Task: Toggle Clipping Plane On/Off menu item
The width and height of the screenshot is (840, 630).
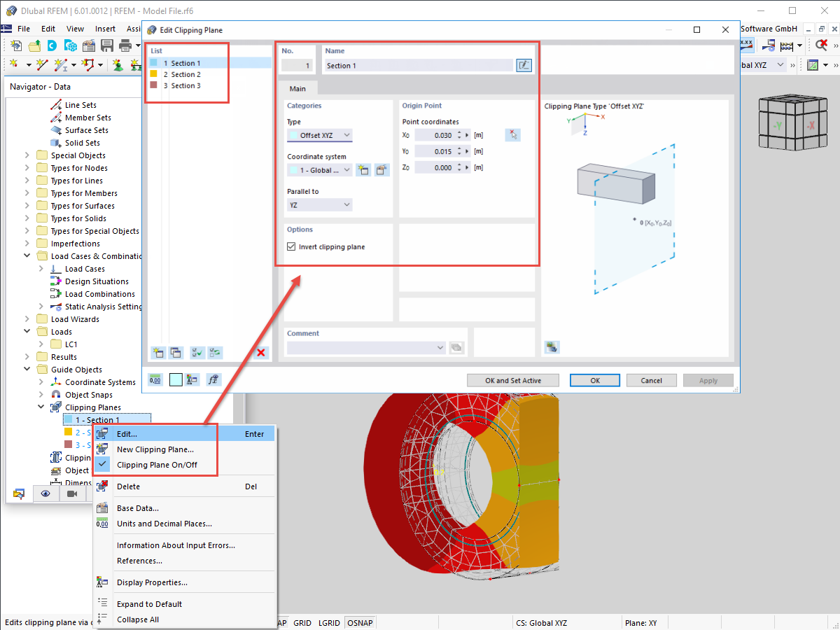Action: 157,465
